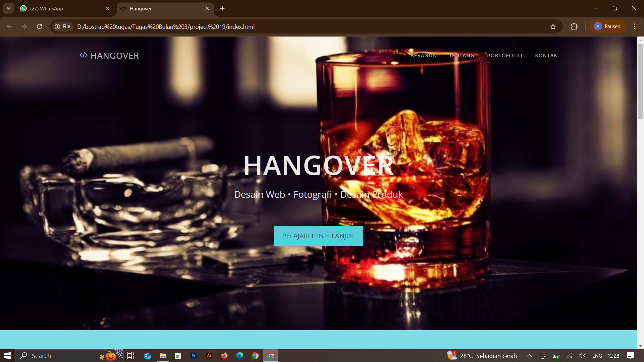The height and width of the screenshot is (362, 644).
Task: Click the KONTAK navigation link
Action: [546, 56]
